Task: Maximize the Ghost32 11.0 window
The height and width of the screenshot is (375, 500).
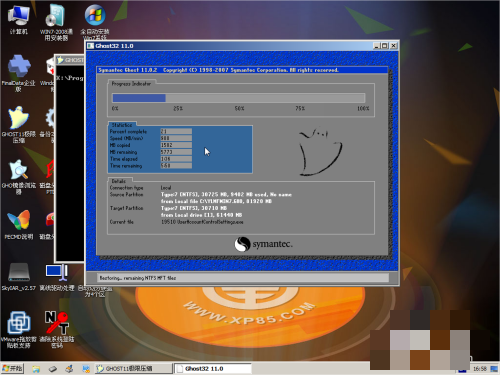Action: (385, 46)
